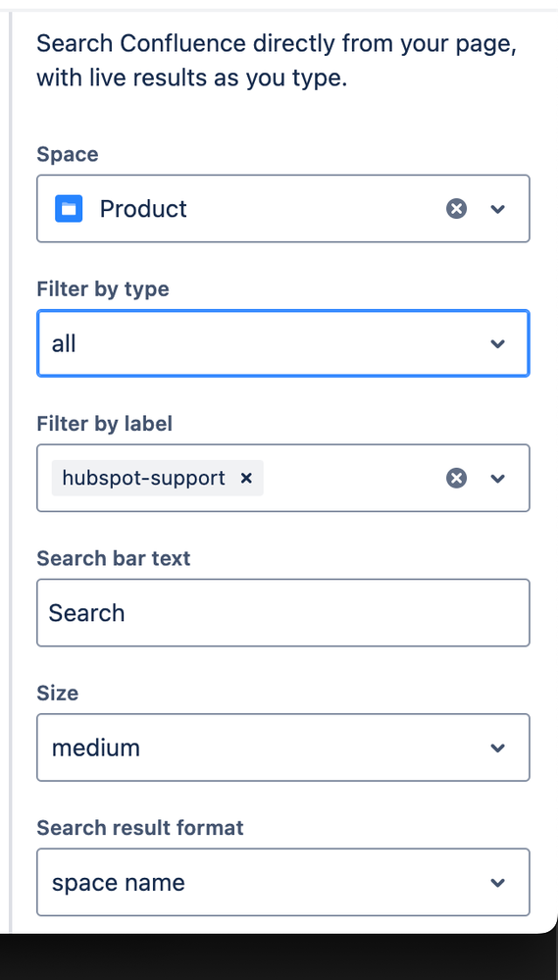Expand the Space dropdown chevron
This screenshot has height=980, width=558.
[x=497, y=209]
